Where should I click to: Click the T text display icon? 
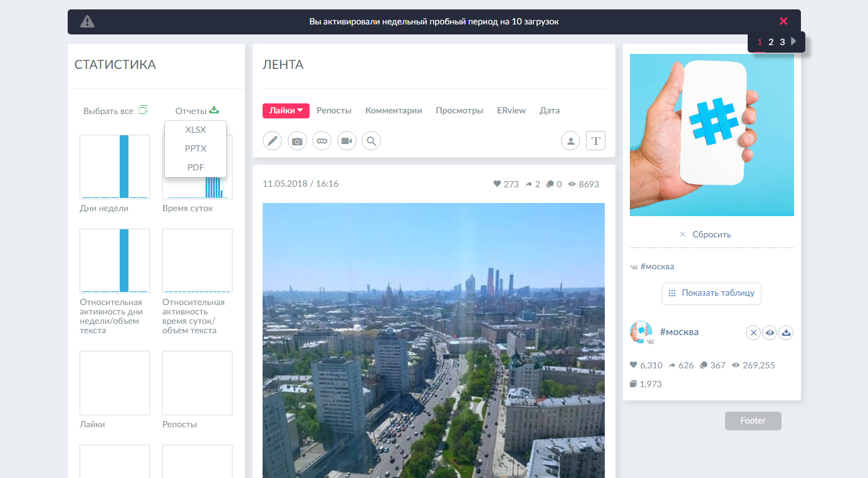click(x=595, y=141)
